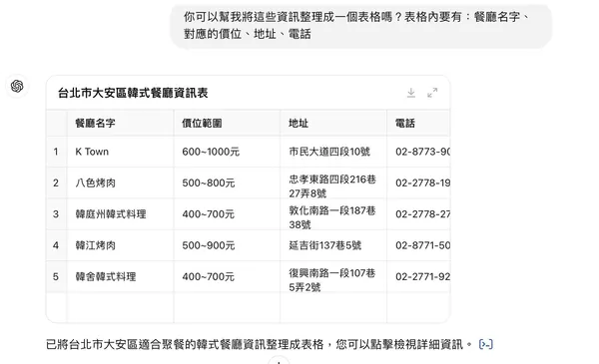Click the 韓庭州韓式料理 cell
The image size is (599, 364).
121,214
